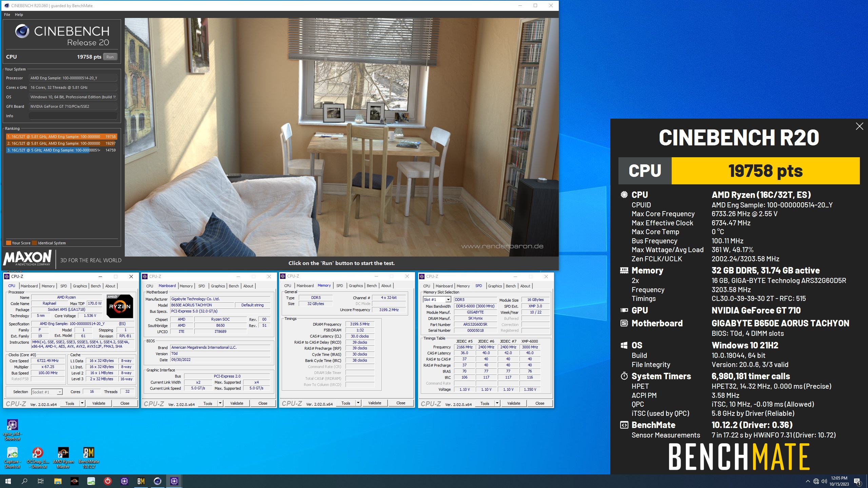
Task: Open File Explorer from the taskbar
Action: pyautogui.click(x=58, y=481)
